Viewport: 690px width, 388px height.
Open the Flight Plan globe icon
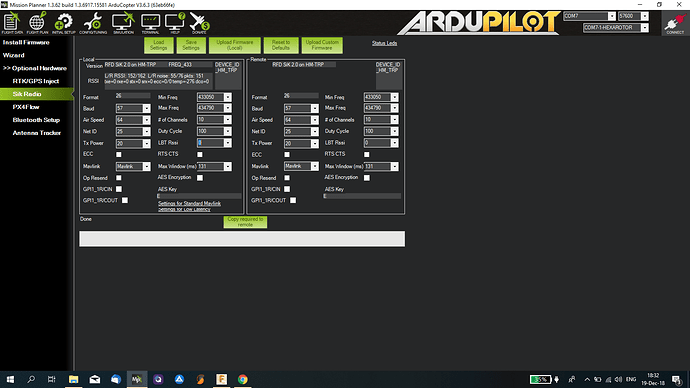coord(37,23)
